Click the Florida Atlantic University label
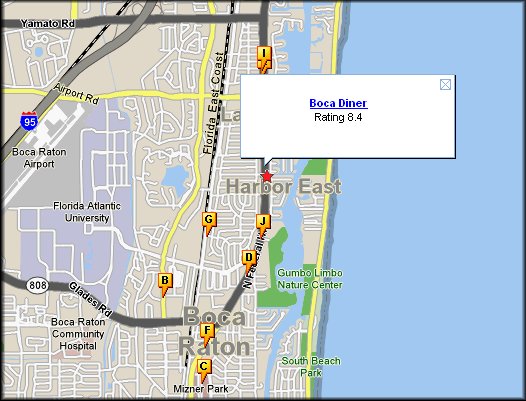This screenshot has width=526, height=401. point(87,212)
